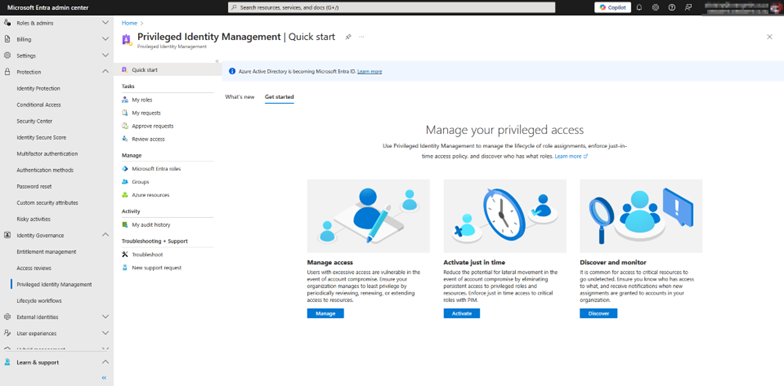Viewport: 784px width, 386px height.
Task: Open the notifications bell icon
Action: pyautogui.click(x=639, y=8)
